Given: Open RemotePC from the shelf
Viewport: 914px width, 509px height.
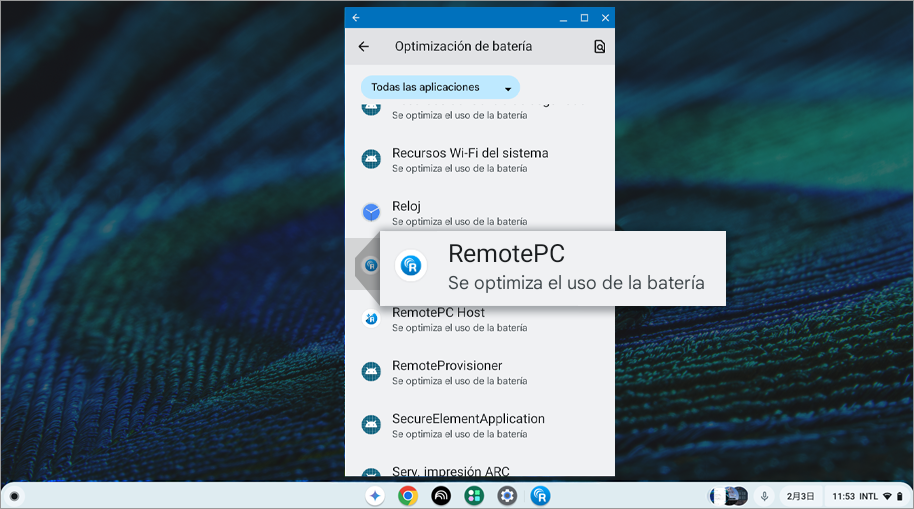Looking at the screenshot, I should point(540,496).
